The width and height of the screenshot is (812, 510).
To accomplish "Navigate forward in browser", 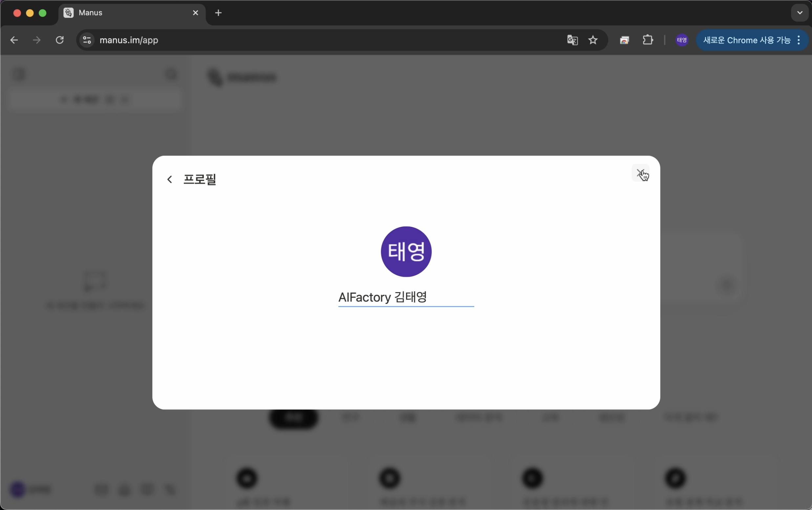I will click(x=37, y=40).
